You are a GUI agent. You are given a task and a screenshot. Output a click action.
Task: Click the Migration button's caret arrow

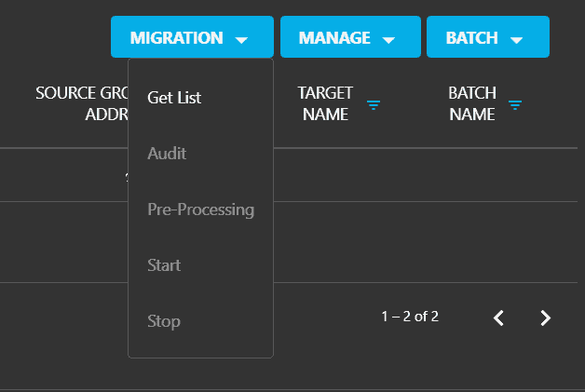point(242,39)
